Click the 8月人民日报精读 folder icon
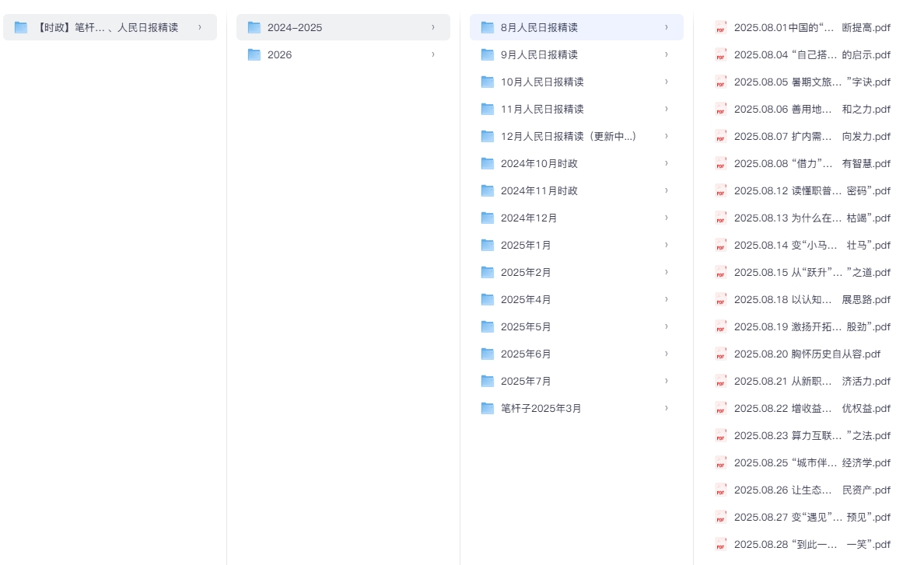Viewport: 924px width, 565px height. tap(487, 27)
